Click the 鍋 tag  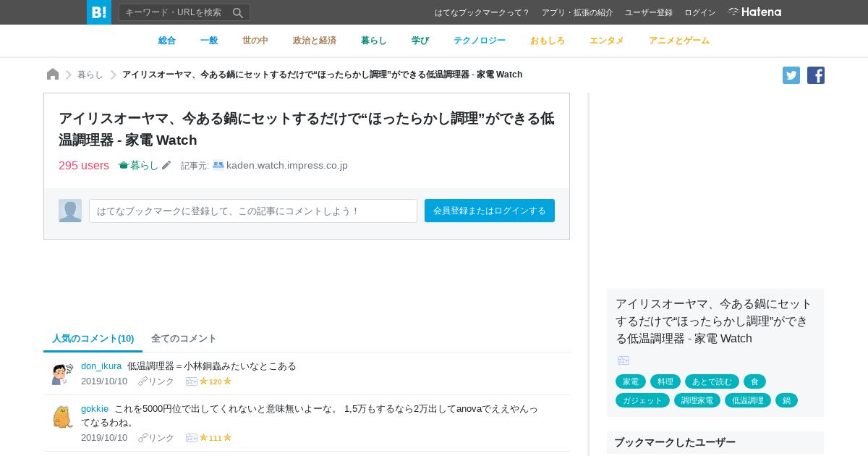pos(786,400)
